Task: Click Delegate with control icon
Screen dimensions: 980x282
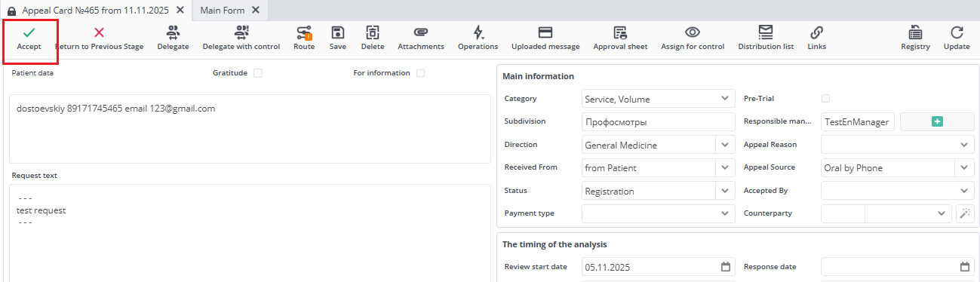Action: 241,32
